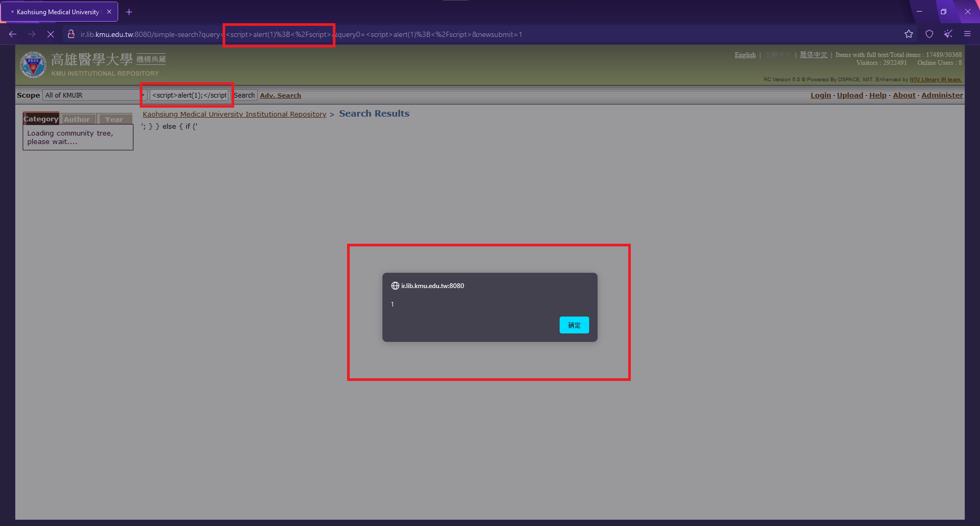Click the forward navigation arrow
The height and width of the screenshot is (526, 980).
pyautogui.click(x=32, y=34)
